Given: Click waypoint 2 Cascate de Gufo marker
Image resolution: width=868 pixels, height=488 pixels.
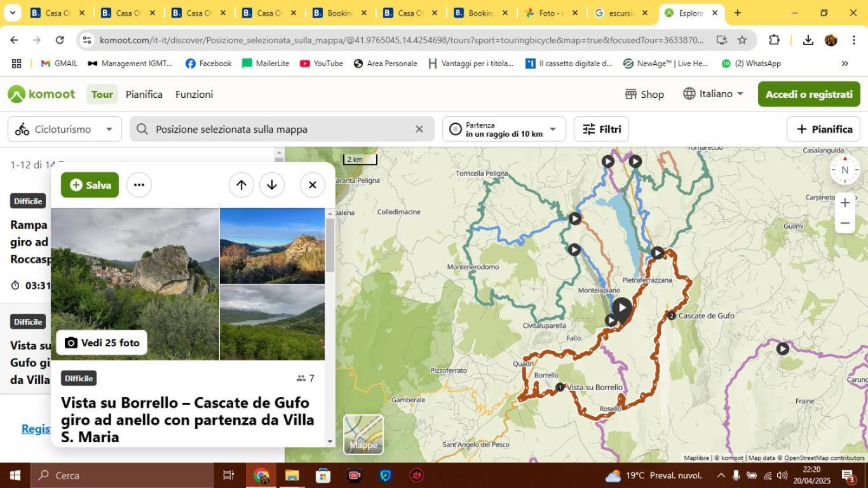Looking at the screenshot, I should tap(672, 316).
